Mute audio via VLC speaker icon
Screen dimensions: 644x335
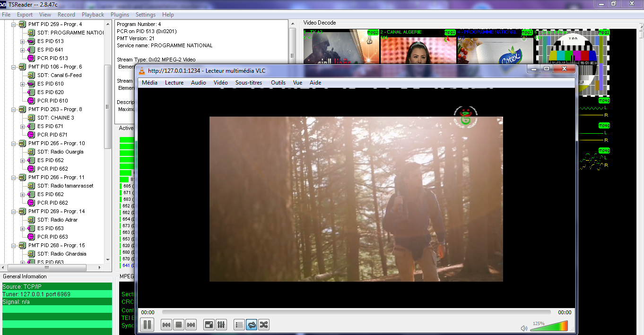(x=524, y=328)
